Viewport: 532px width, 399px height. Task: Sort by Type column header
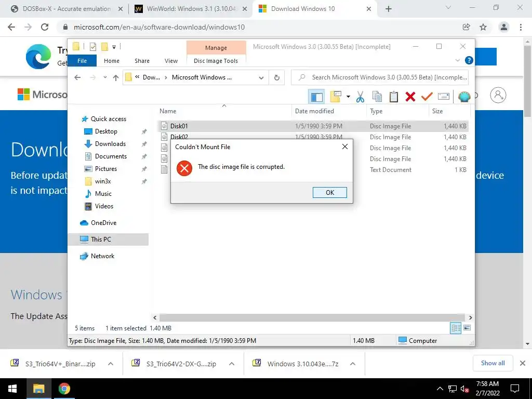click(x=397, y=111)
